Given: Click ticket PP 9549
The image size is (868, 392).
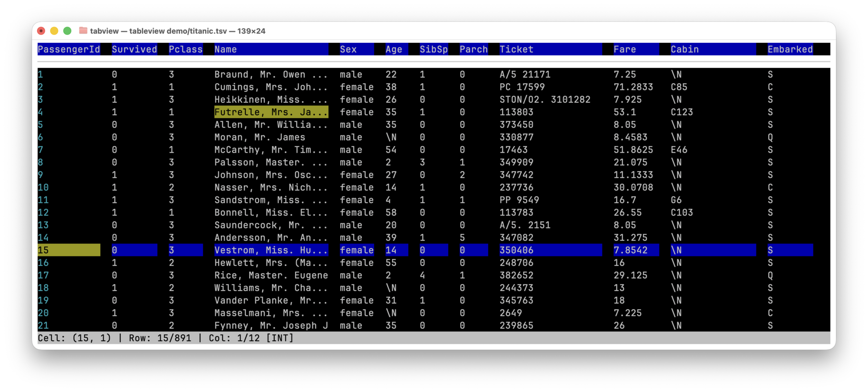Looking at the screenshot, I should pyautogui.click(x=519, y=200).
